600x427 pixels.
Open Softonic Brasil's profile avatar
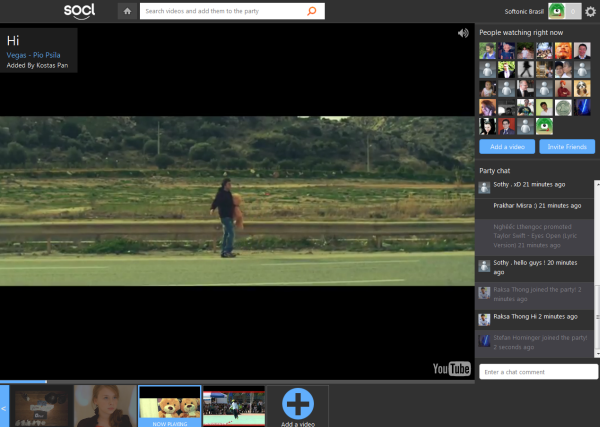point(555,11)
